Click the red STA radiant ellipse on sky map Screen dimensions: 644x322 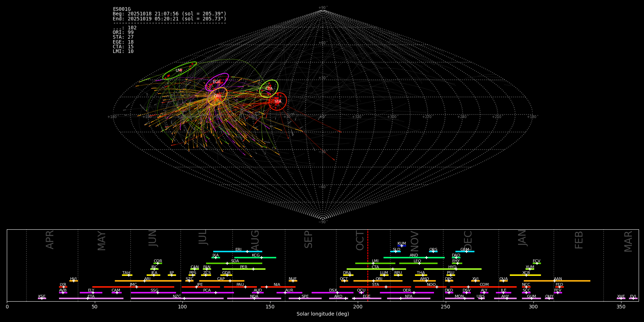pos(278,102)
